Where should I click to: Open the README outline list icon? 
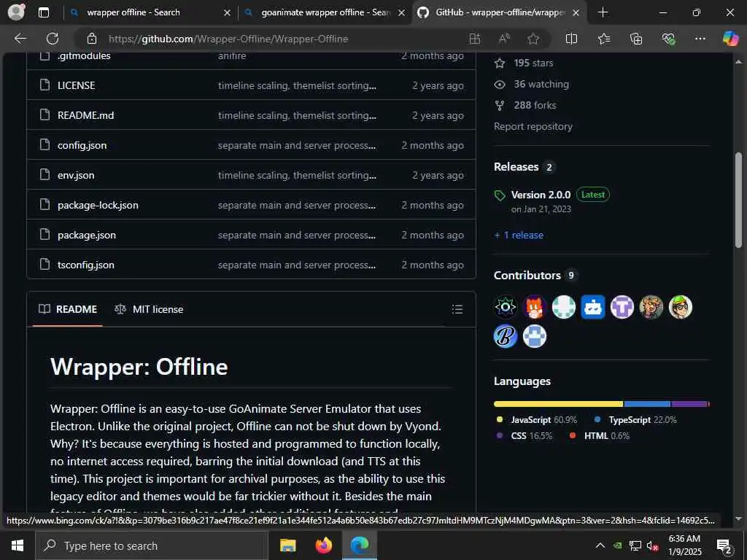[457, 309]
